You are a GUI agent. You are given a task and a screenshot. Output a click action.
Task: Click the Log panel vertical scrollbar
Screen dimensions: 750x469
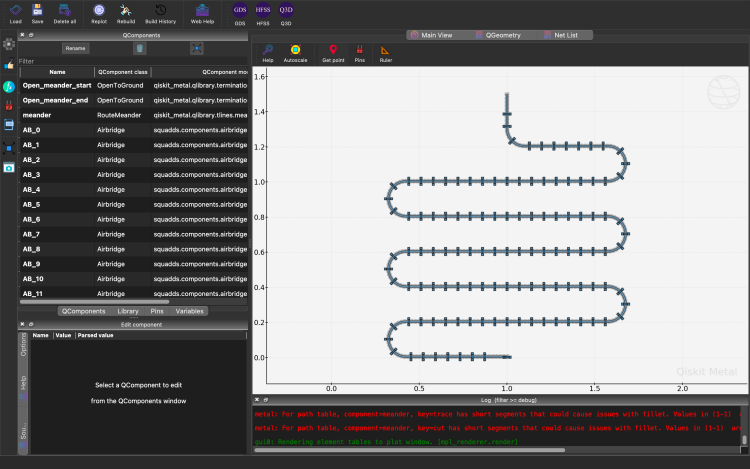pos(744,439)
